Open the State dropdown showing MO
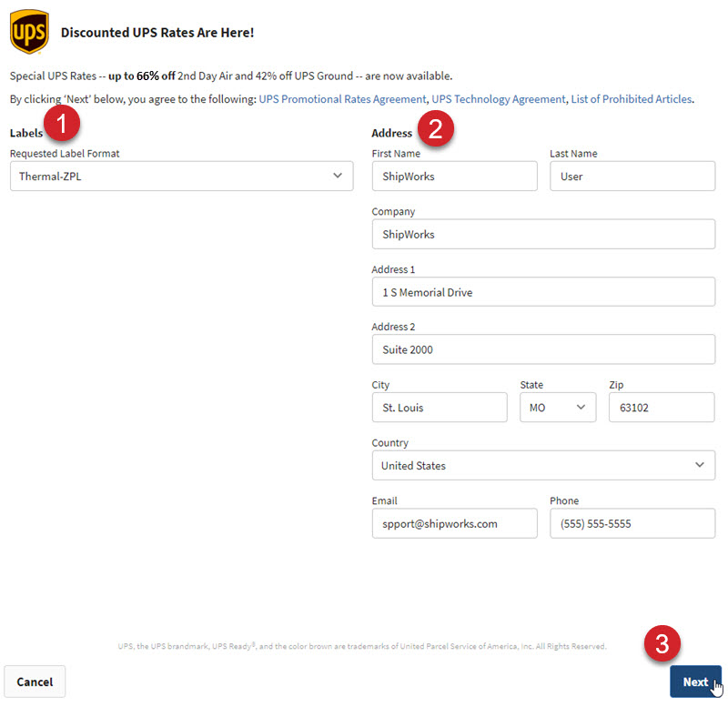The image size is (728, 707). coord(558,407)
